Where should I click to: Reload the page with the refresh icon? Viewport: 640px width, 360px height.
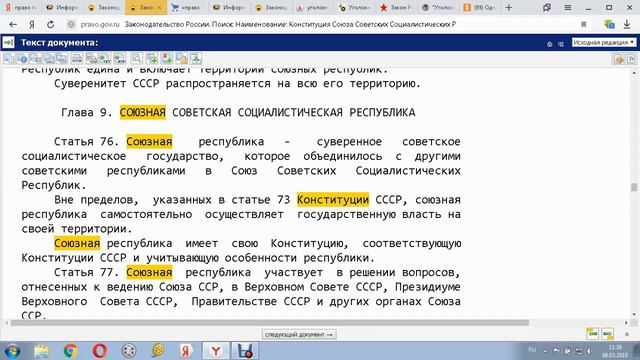[x=51, y=24]
